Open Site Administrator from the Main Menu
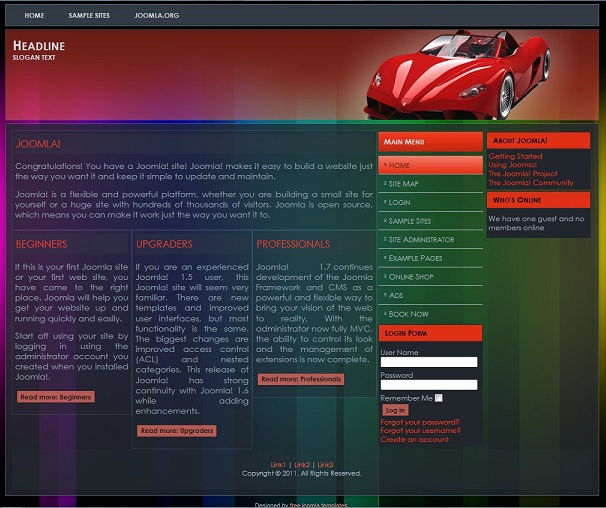This screenshot has width=606, height=508. 431,239
